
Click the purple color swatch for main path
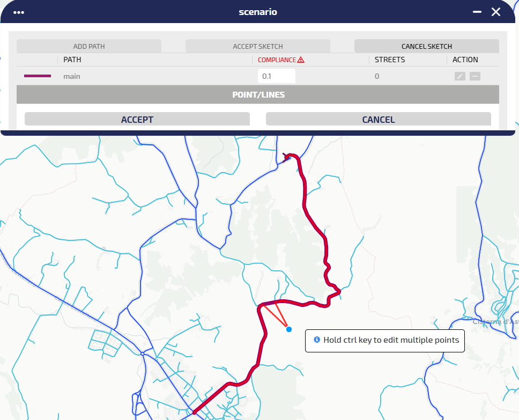pos(38,76)
